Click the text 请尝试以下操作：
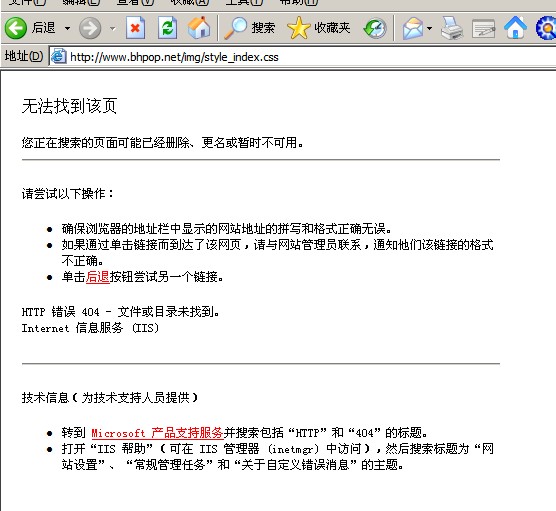 (x=68, y=194)
